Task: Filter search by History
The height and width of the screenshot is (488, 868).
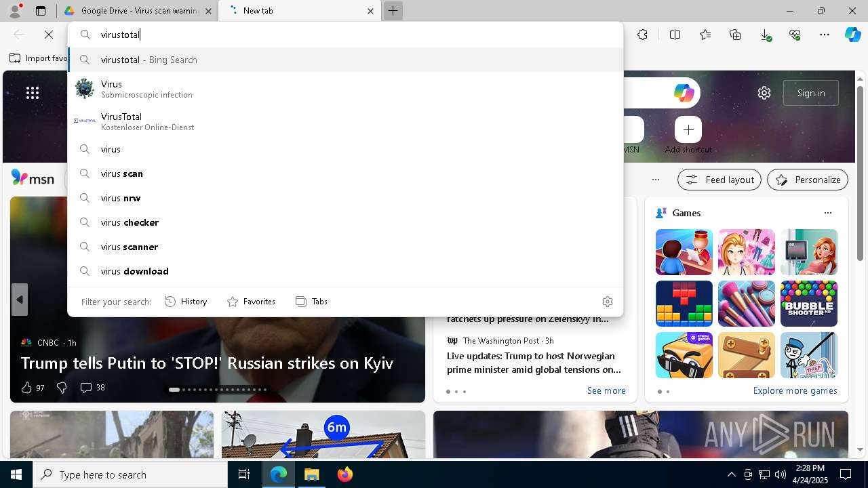Action: click(186, 302)
